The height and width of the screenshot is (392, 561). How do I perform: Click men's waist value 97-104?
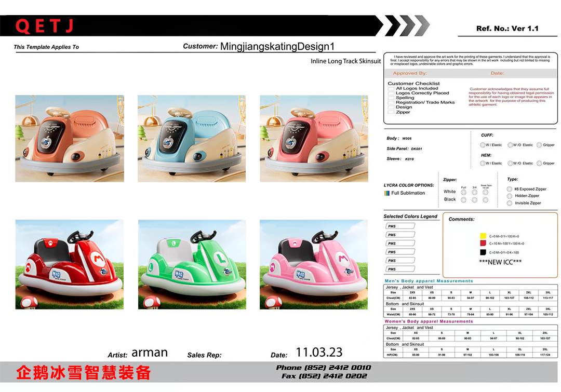click(528, 315)
